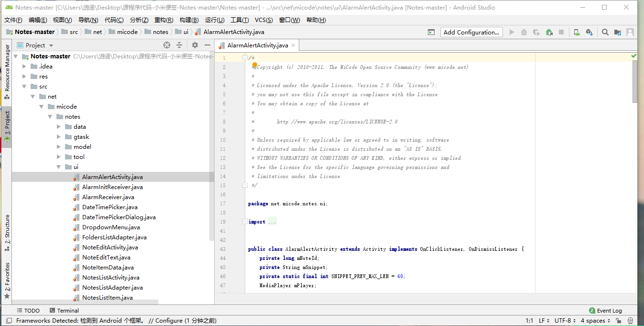Click the editor vertical scrollbar
644x326 pixels.
coord(634,81)
